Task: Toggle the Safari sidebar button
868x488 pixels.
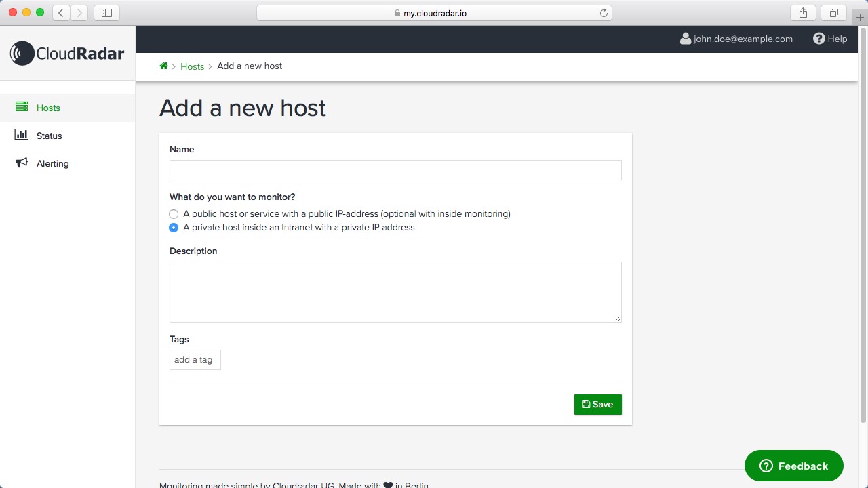Action: click(106, 13)
